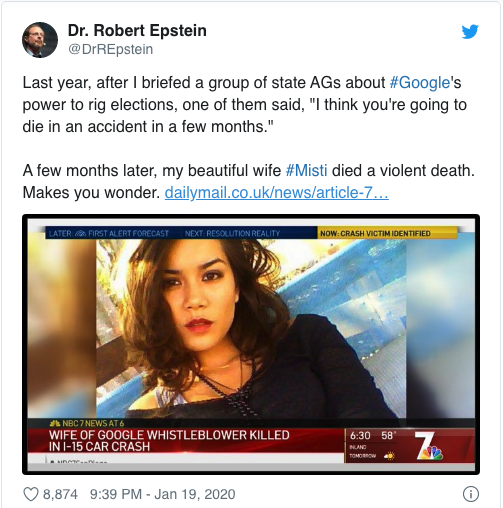This screenshot has width=503, height=508.
Task: Click the 'NBC 7 News at 6' label
Action: (87, 423)
